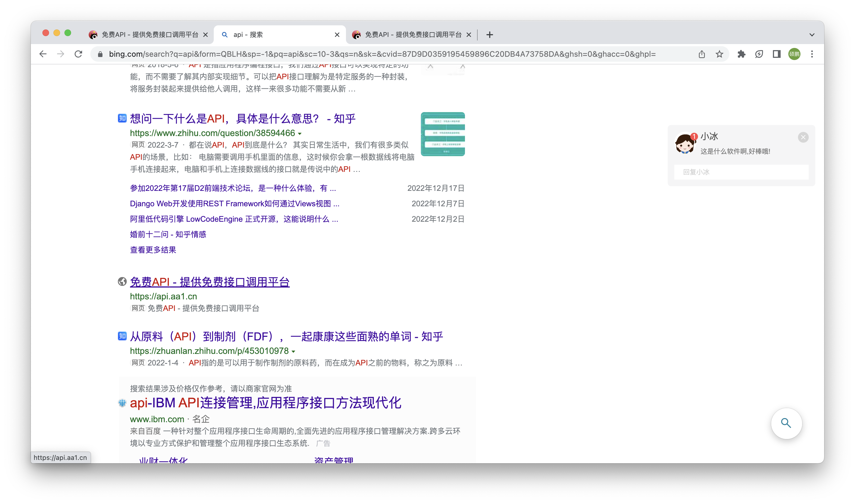Screen dimensions: 855x504
Task: Close the third 免费API tab
Action: [x=469, y=35]
